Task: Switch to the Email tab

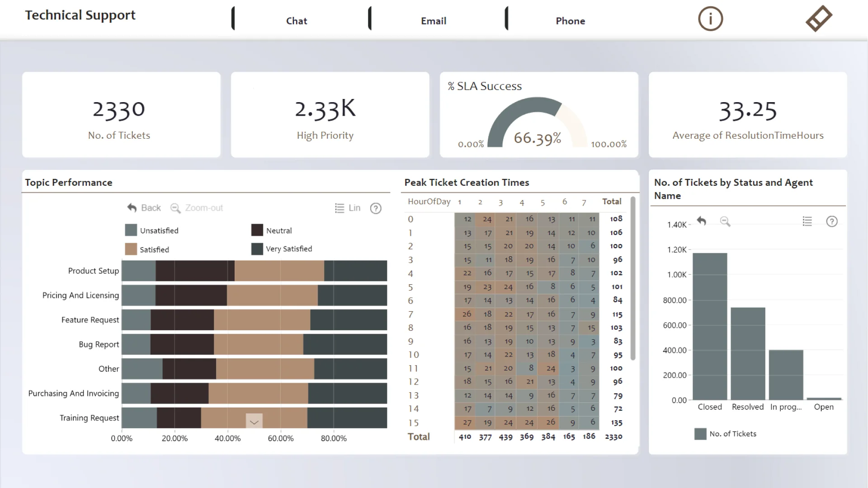Action: click(x=434, y=21)
